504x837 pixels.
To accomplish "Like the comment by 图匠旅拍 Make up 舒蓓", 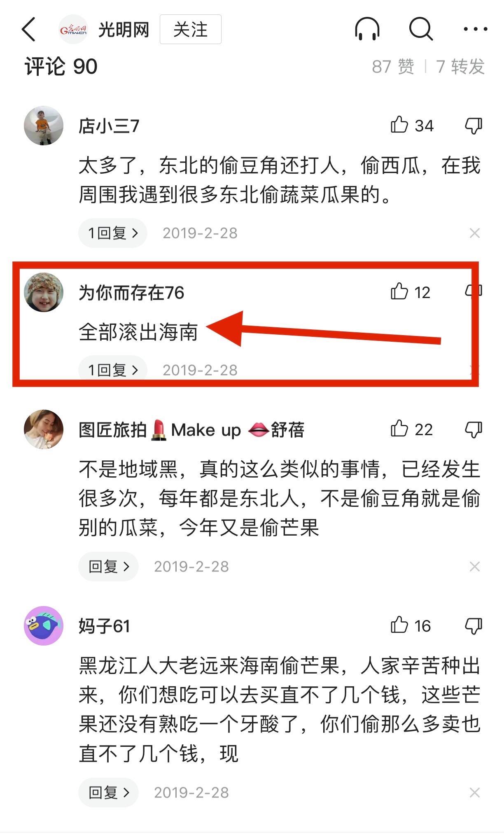I will [x=399, y=429].
